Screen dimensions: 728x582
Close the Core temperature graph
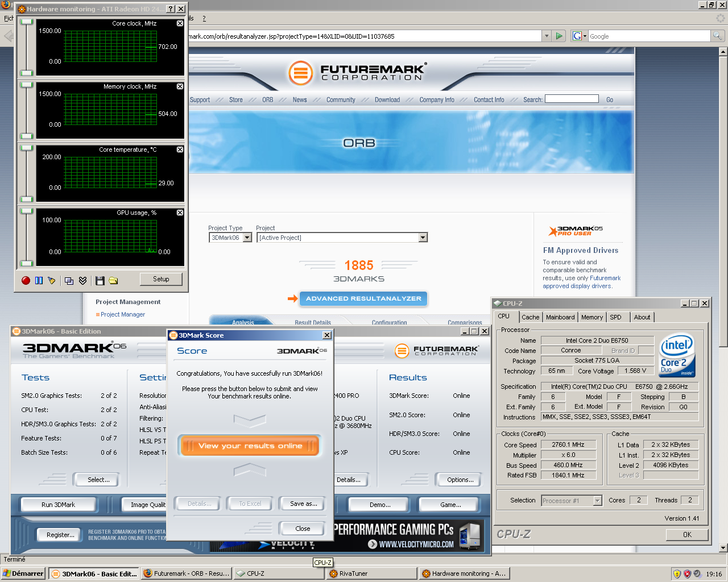pos(180,149)
